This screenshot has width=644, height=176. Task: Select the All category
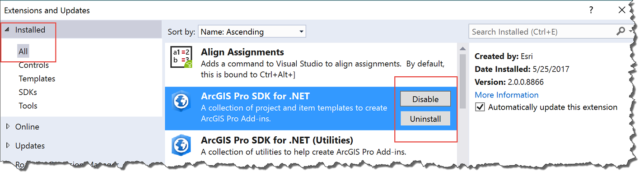click(x=23, y=51)
